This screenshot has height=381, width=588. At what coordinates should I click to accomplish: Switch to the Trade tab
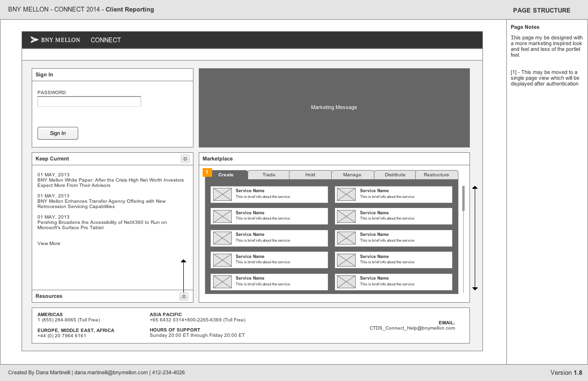pos(269,175)
